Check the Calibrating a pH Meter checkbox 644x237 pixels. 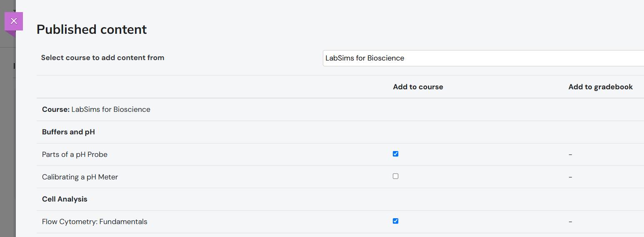click(395, 176)
